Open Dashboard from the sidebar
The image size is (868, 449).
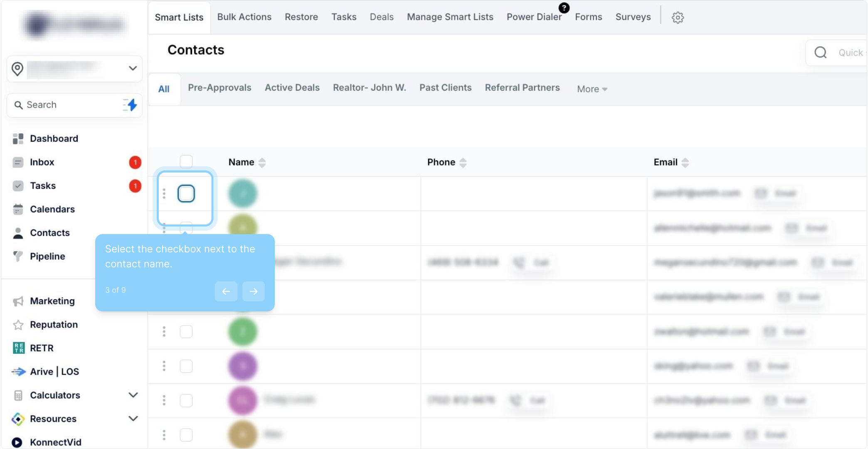(54, 138)
